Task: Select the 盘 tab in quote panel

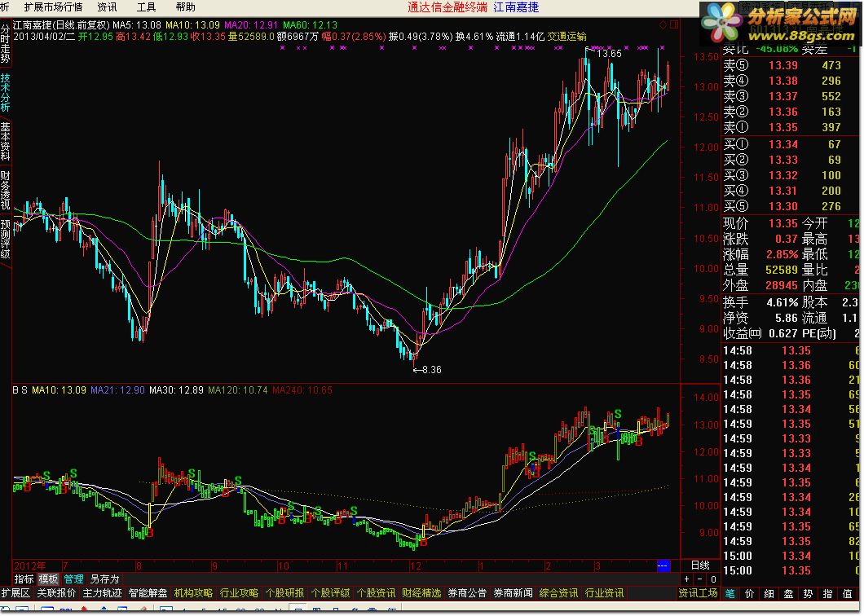Action: [788, 593]
